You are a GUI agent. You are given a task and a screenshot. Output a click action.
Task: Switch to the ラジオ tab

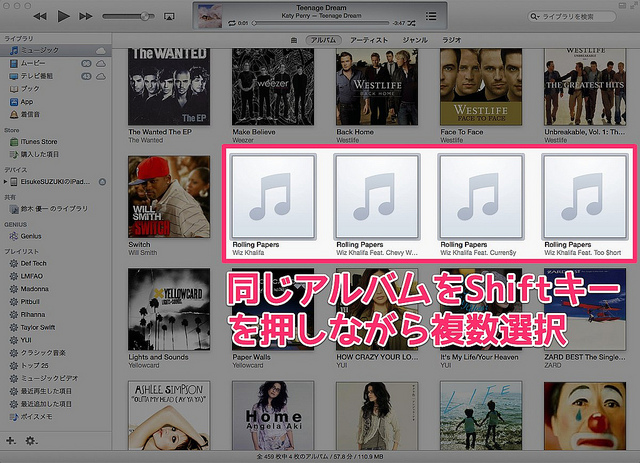point(452,40)
